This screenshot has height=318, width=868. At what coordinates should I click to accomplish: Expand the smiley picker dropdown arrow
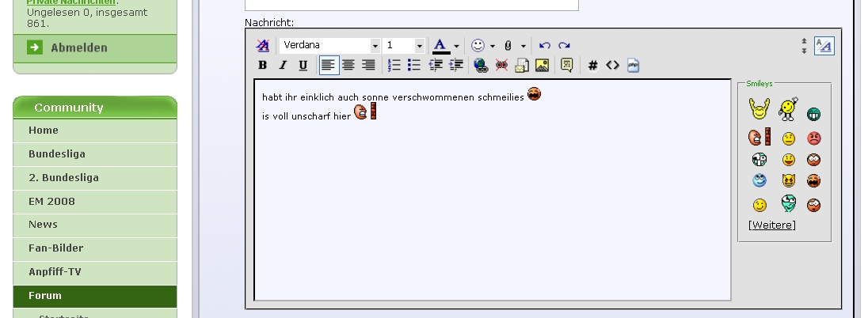point(493,46)
